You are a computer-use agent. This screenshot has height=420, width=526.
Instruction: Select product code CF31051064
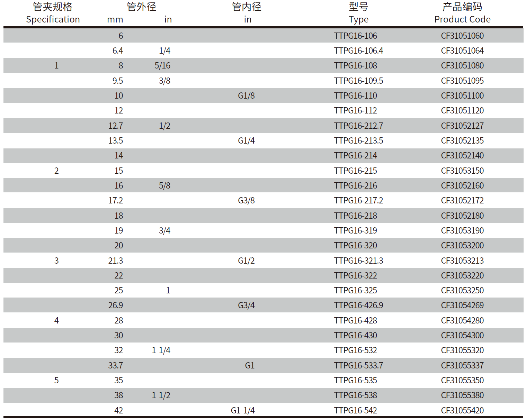[462, 51]
